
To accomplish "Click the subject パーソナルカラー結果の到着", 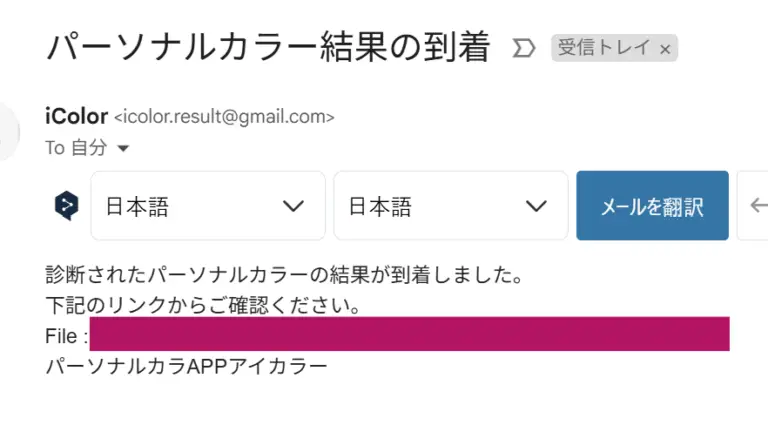I will pos(268,47).
